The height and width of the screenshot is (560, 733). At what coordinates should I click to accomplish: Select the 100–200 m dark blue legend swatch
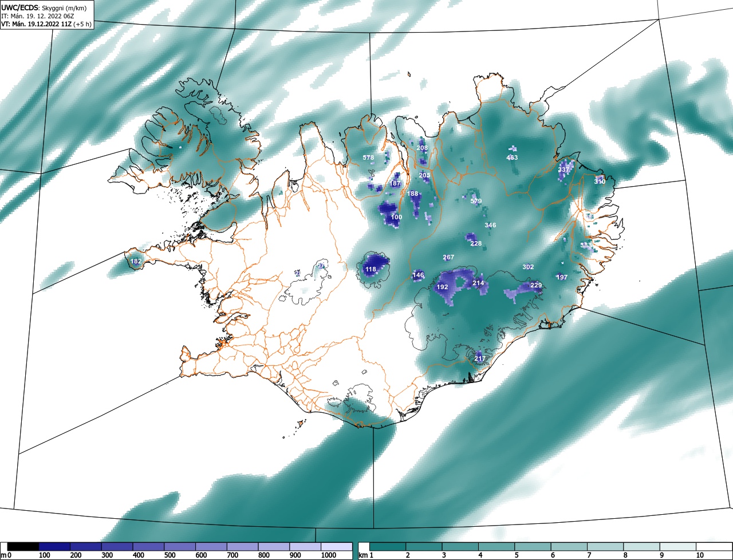pyautogui.click(x=54, y=546)
